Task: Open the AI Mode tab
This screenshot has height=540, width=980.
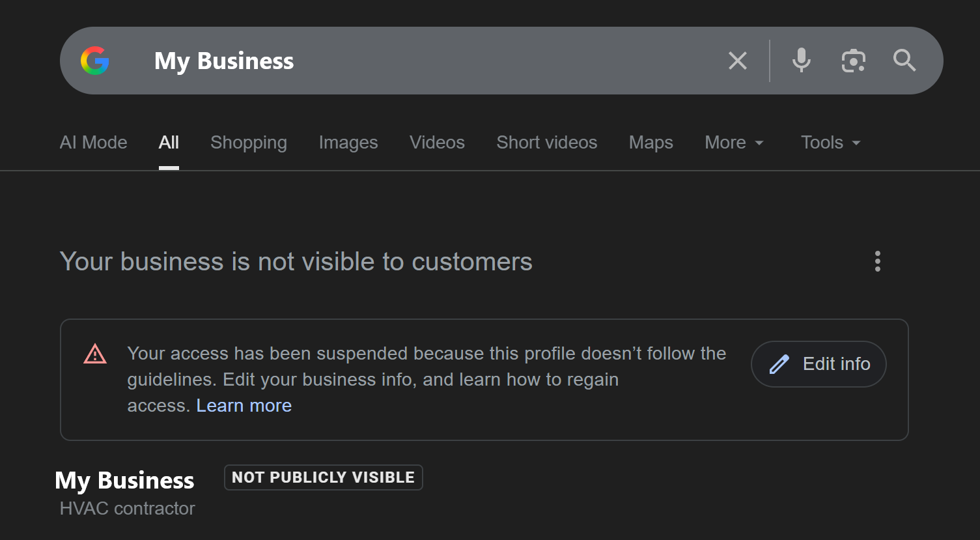Action: [x=93, y=142]
